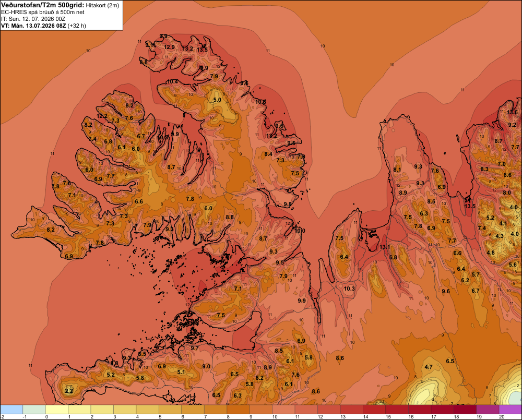Select the purple 19 degree legend swatch

(x=488, y=409)
